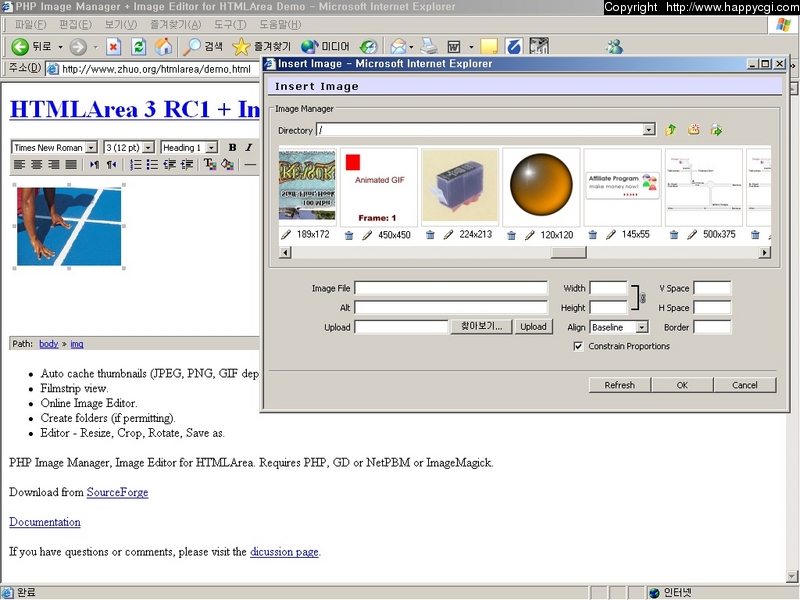Toggle ordered list in HTMLArea toolbar
800x600 pixels.
coord(135,164)
